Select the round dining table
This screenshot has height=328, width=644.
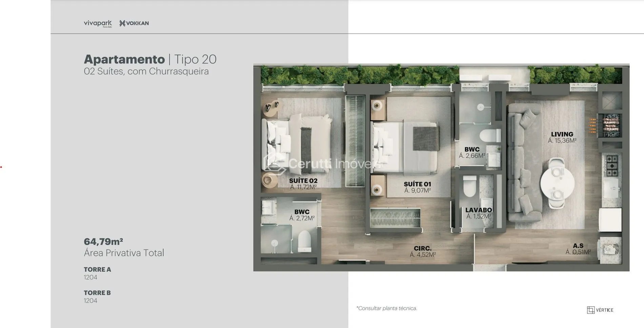(557, 183)
